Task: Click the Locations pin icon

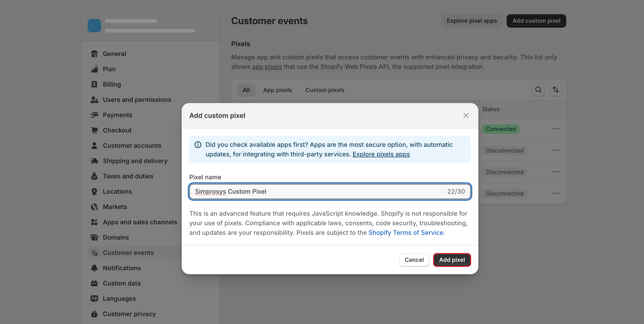Action: (94, 191)
